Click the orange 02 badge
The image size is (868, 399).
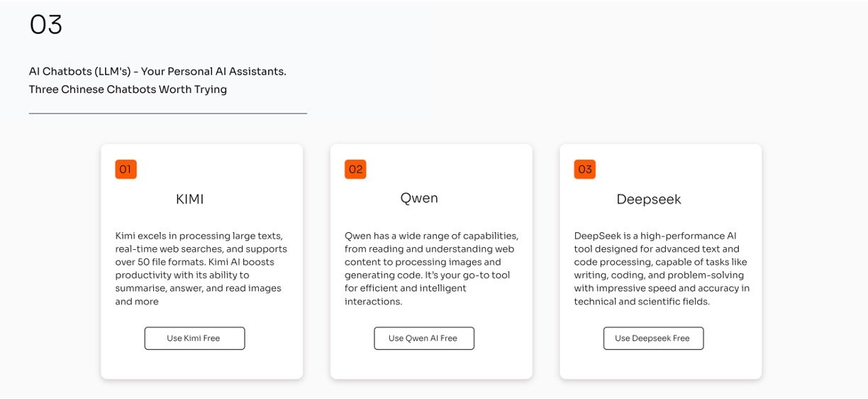(355, 169)
